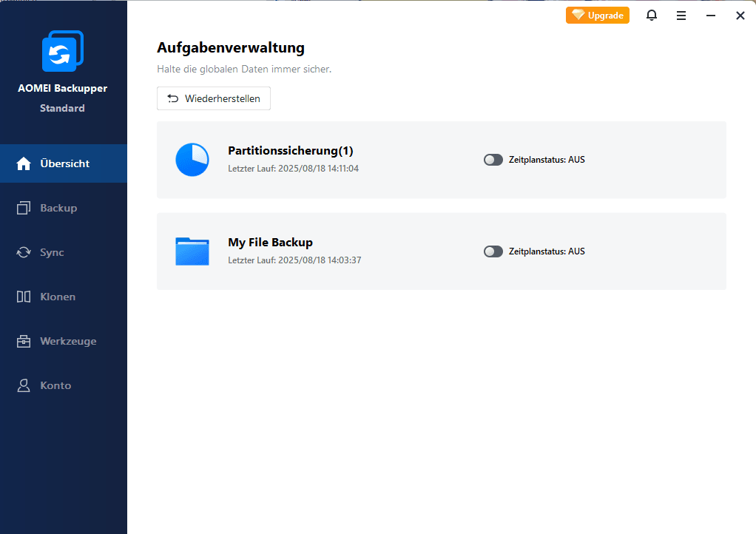Open the notifications bell icon
756x534 pixels.
point(652,16)
